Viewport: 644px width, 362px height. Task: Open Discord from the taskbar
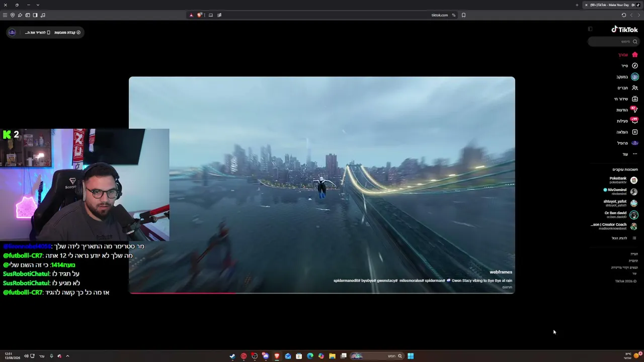[x=266, y=356]
